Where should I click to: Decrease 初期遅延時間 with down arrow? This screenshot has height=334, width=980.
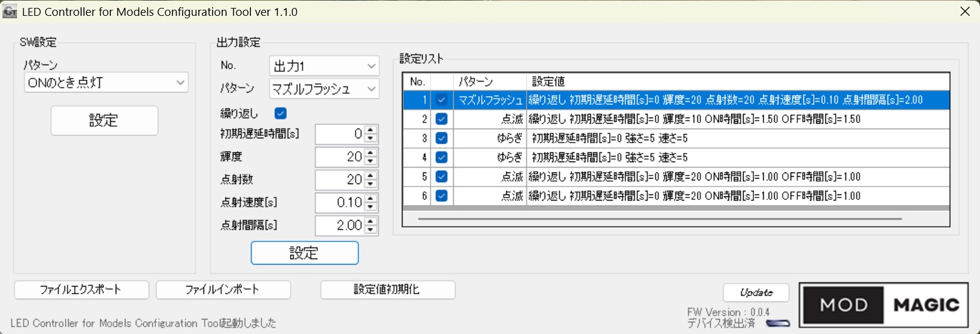point(371,138)
